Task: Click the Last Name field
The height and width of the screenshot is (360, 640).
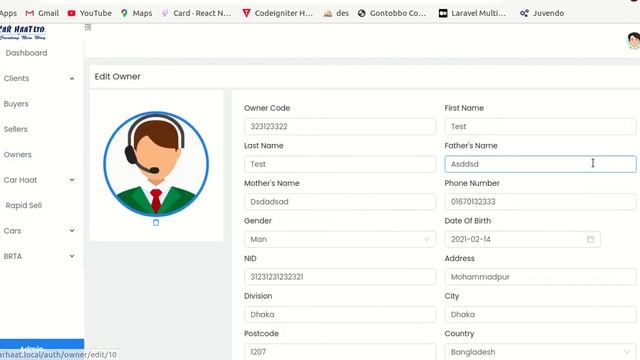Action: pos(340,164)
